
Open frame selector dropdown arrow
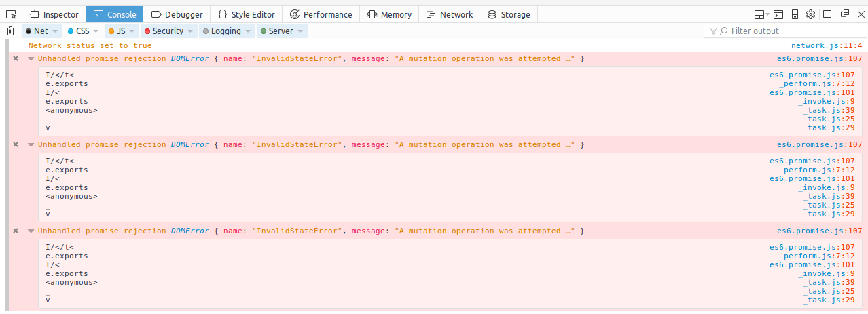(767, 14)
